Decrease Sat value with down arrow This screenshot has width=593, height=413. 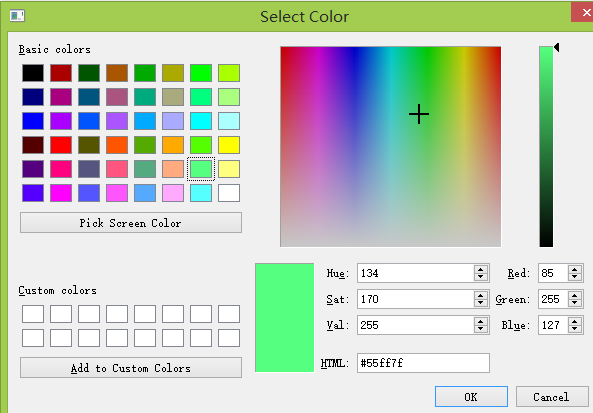click(x=480, y=303)
